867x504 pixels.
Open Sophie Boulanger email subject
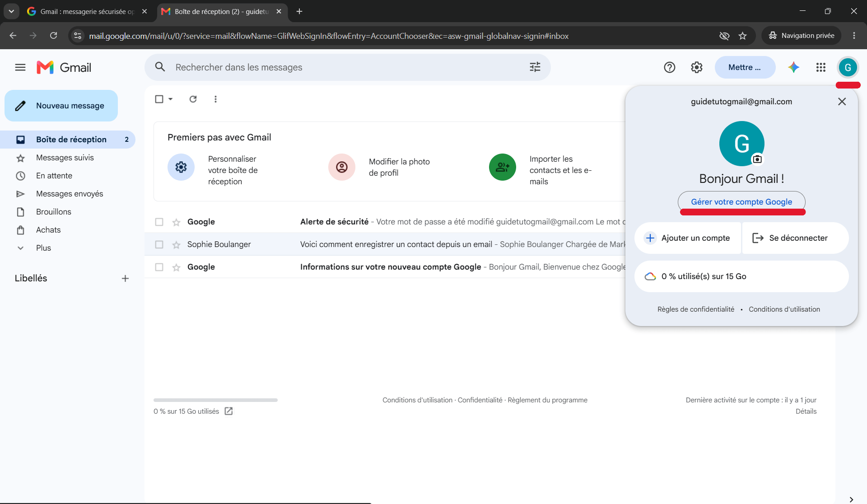point(396,244)
